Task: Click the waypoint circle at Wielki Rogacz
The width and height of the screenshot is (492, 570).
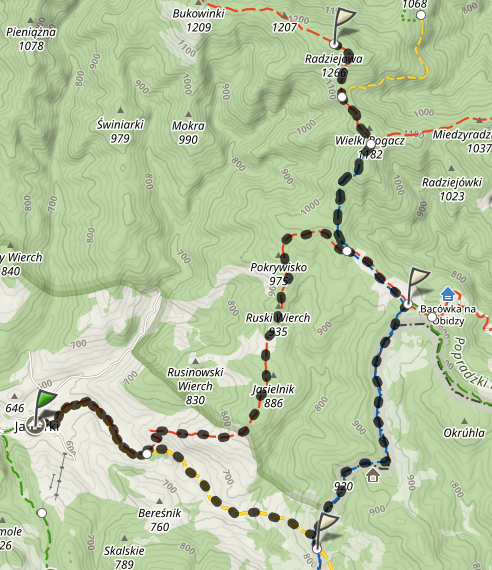Action: pyautogui.click(x=371, y=144)
